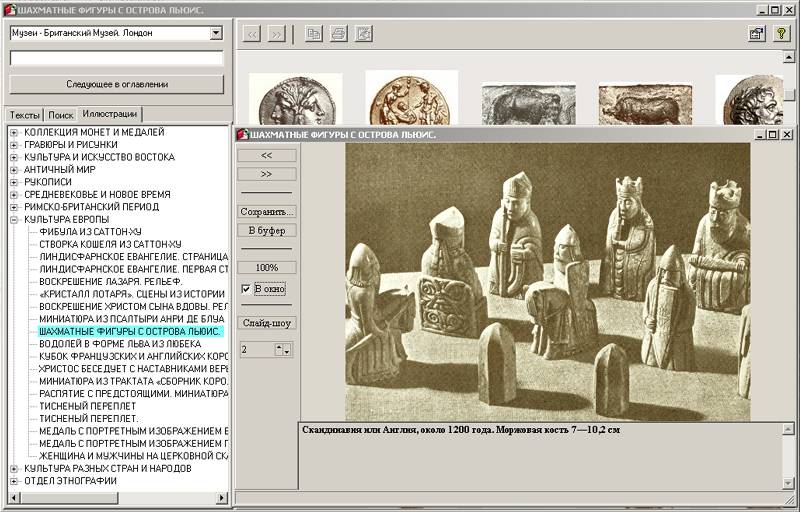Expand the ОТДЕЛ ЭТНОГРАФИИ node

[14, 481]
